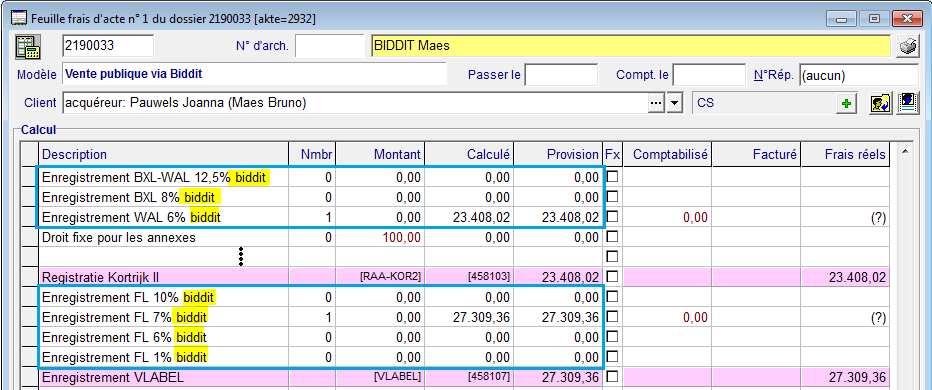Viewport: 932px width, 390px height.
Task: Open the client persons icon with yellow background
Action: pyautogui.click(x=880, y=103)
